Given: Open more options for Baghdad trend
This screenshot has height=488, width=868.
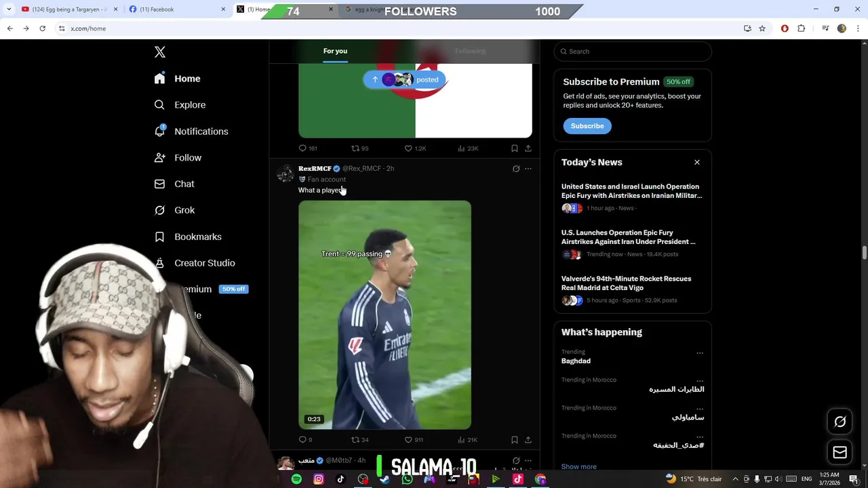Looking at the screenshot, I should click(700, 352).
